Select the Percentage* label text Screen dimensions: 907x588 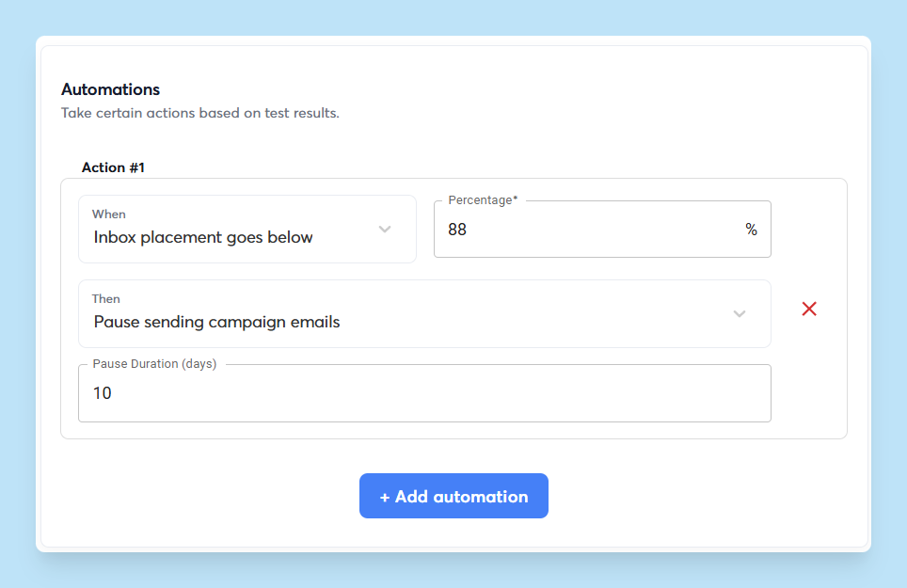tap(482, 199)
